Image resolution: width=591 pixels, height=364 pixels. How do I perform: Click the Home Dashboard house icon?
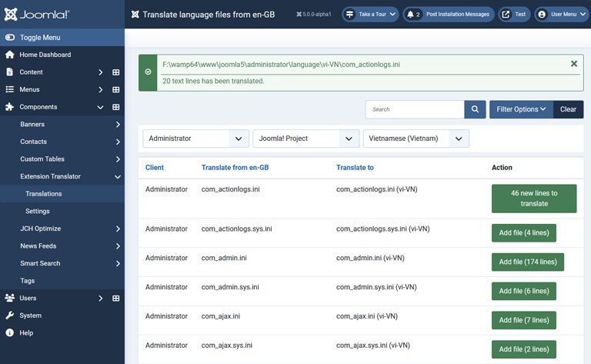tap(10, 55)
